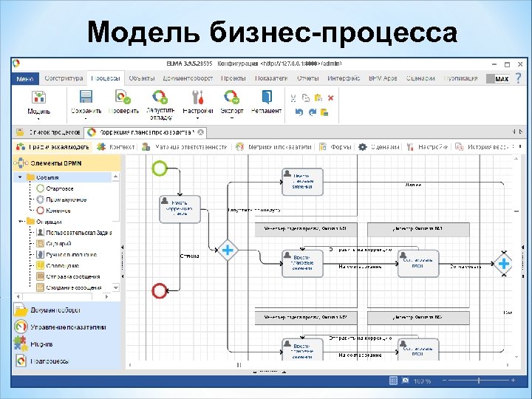Image resolution: width=532 pixels, height=399 pixels.
Task: Click the Экспорт icon
Action: [232, 97]
